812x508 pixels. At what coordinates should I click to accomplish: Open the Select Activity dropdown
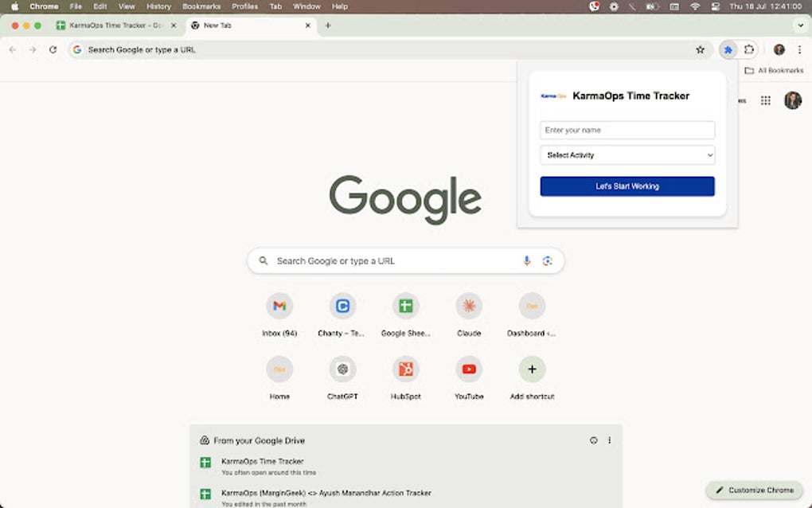(627, 154)
